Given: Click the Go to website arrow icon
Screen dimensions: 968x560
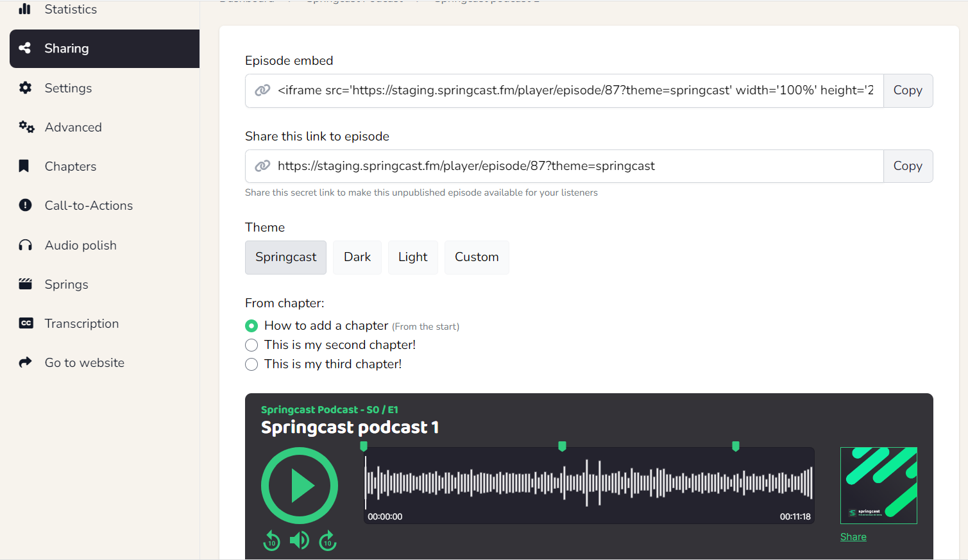Looking at the screenshot, I should coord(25,362).
